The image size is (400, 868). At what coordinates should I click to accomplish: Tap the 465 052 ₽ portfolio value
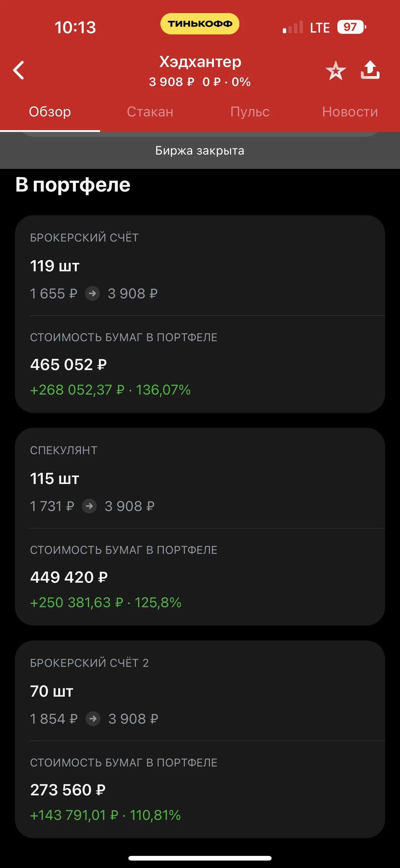(68, 364)
